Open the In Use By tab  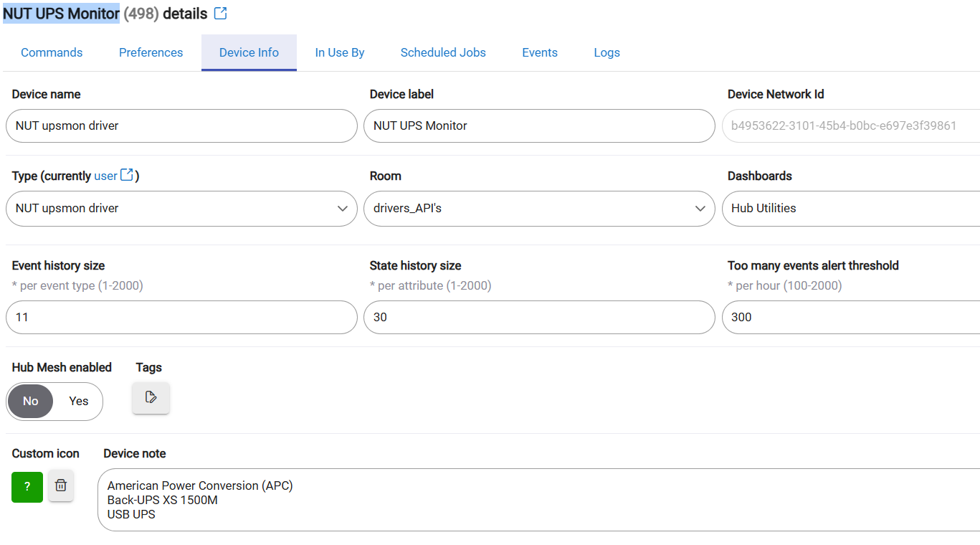(340, 52)
